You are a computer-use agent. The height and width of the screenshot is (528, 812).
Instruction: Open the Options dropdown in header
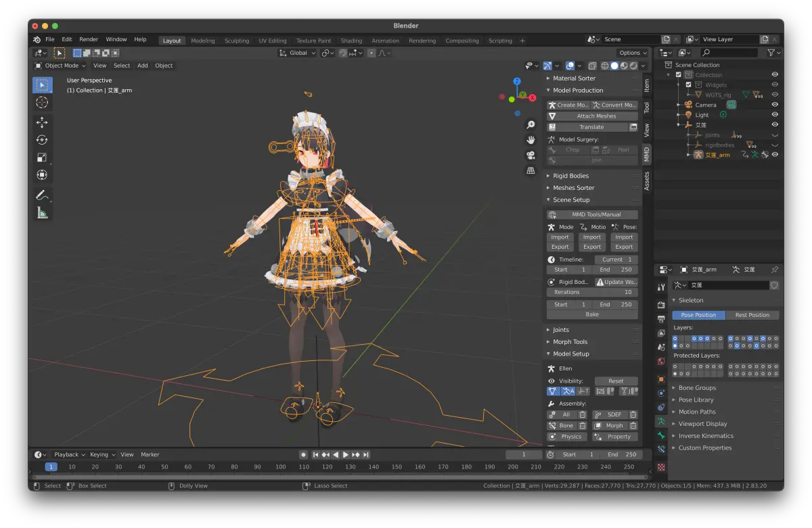tap(633, 53)
